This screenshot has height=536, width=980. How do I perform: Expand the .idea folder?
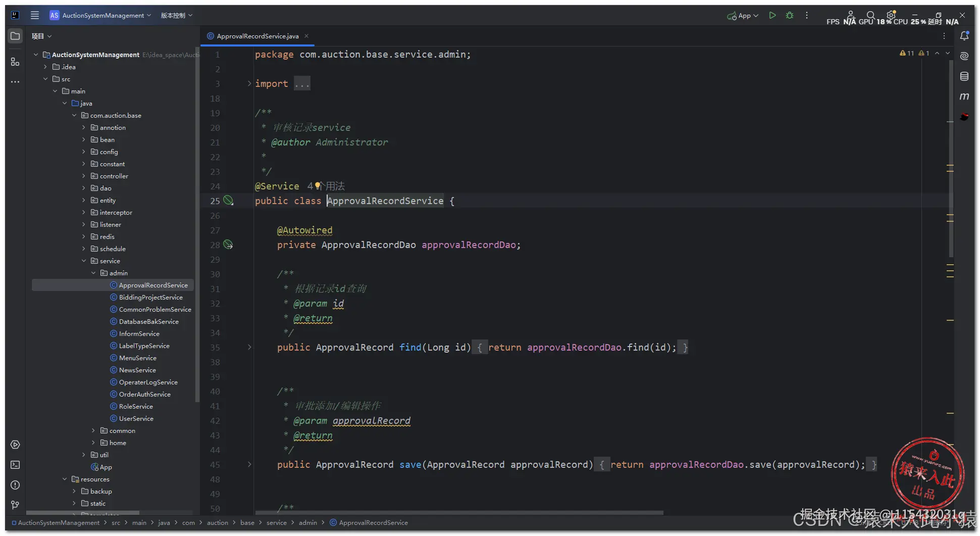45,67
